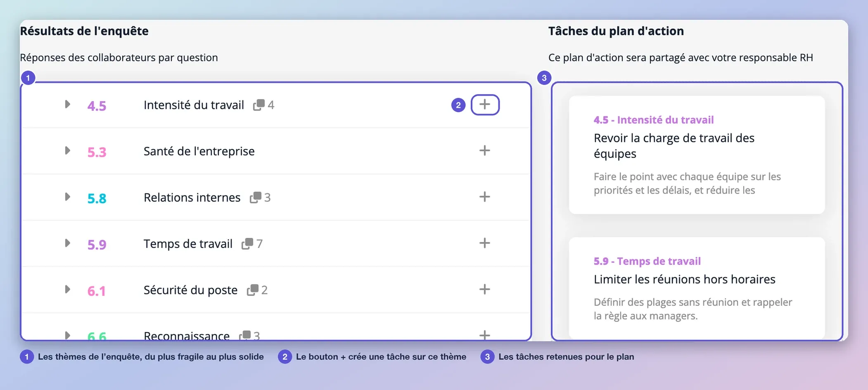The image size is (868, 390).
Task: Click the 6.1 score value
Action: click(96, 291)
